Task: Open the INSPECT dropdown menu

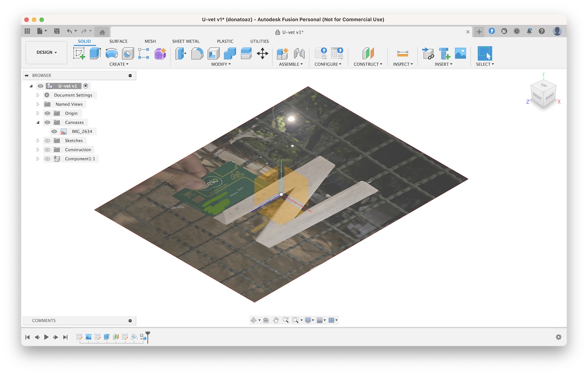Action: tap(403, 64)
